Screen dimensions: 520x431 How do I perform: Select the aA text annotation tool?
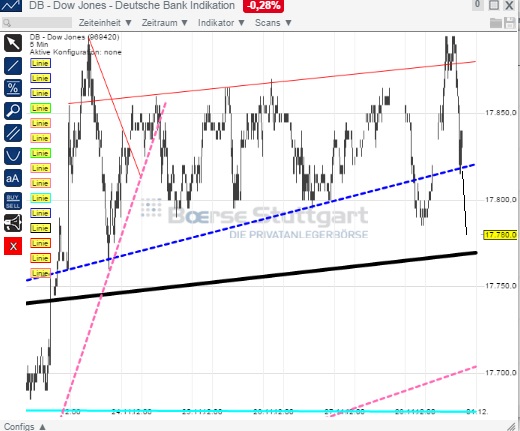tap(13, 178)
